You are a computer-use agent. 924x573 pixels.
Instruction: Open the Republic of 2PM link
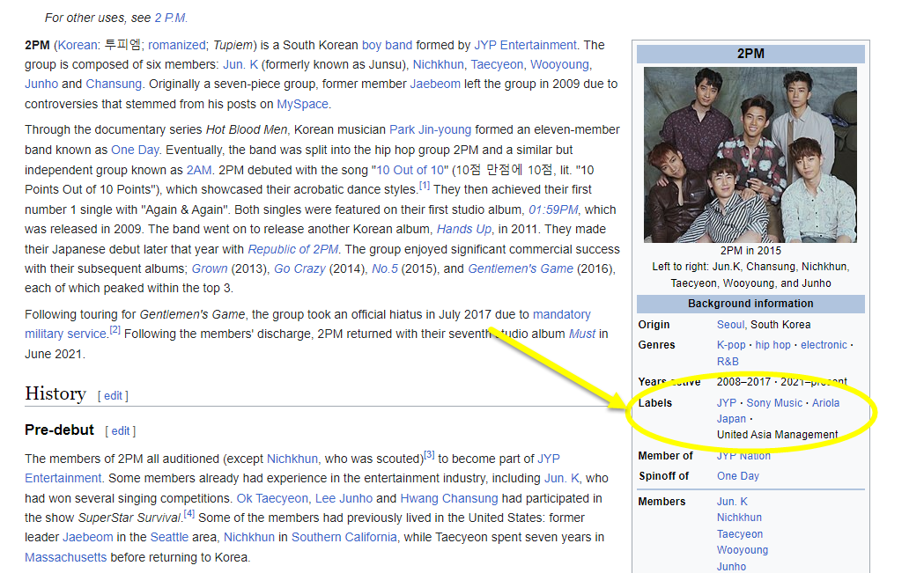click(x=292, y=249)
